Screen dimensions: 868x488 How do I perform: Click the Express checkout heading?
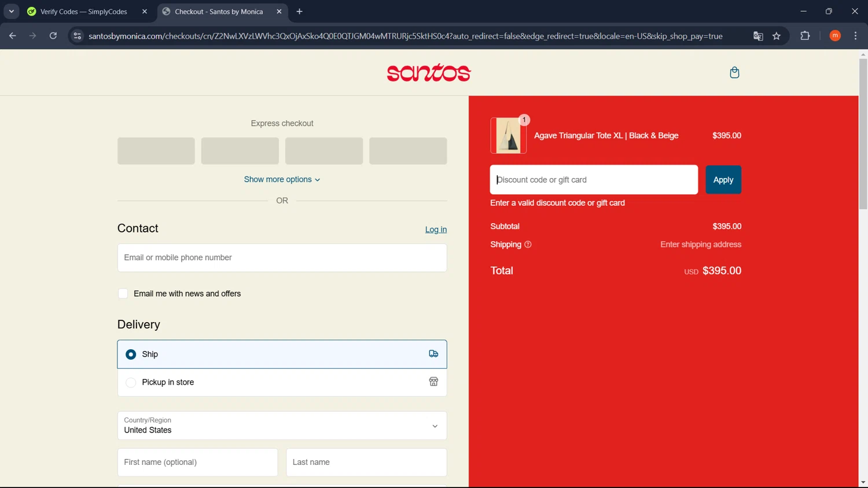[282, 123]
